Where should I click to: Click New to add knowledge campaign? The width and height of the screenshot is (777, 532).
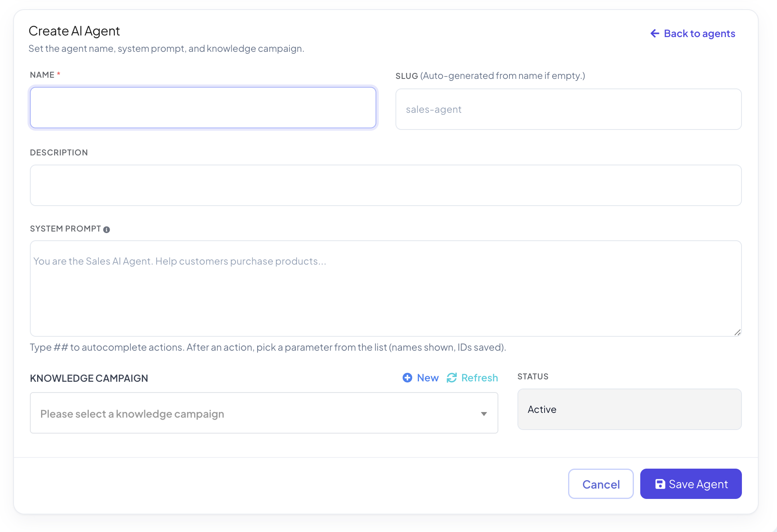click(421, 378)
